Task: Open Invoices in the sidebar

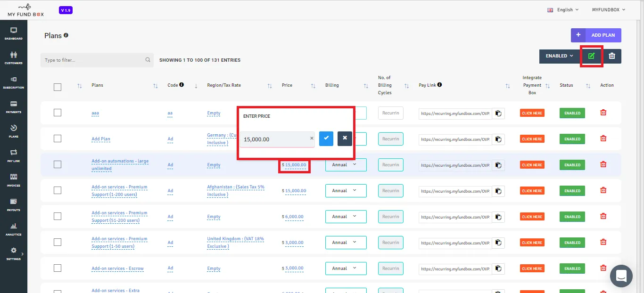Action: tap(14, 180)
